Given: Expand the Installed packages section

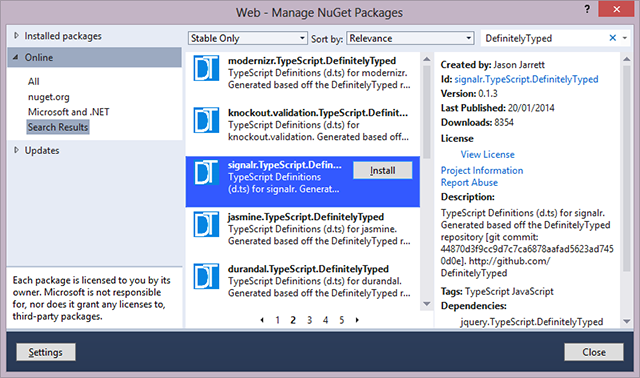Looking at the screenshot, I should coord(16,36).
